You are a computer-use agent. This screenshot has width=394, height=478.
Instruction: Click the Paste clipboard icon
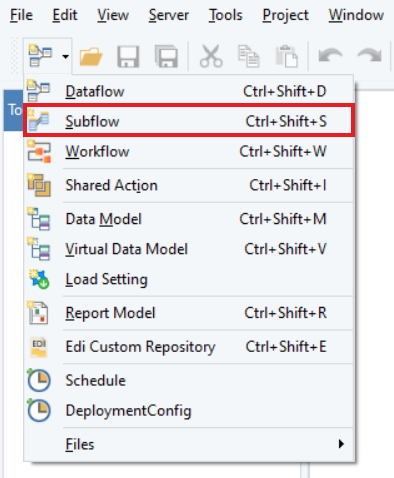click(287, 56)
